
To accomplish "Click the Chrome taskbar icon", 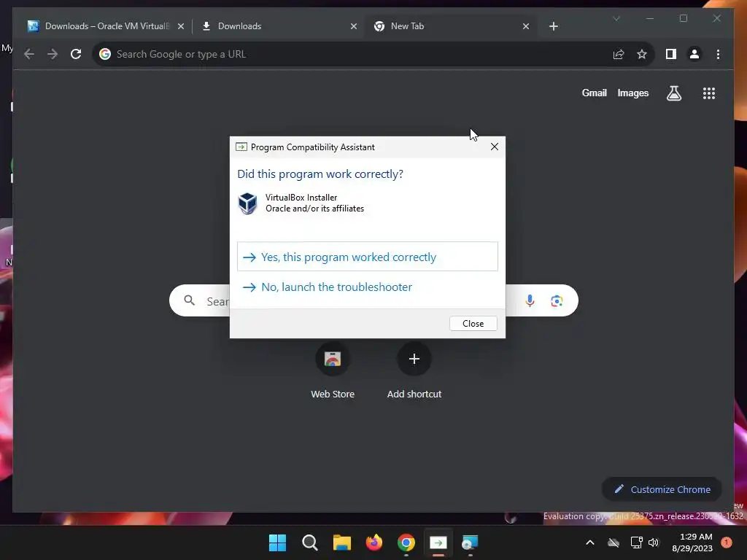I will 406,542.
